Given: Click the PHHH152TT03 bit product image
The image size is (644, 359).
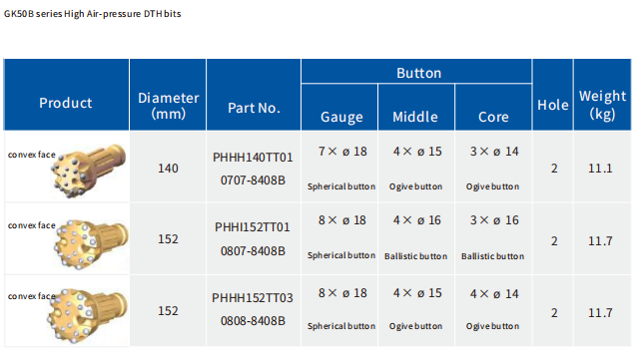Looking at the screenshot, I should 88,315.
